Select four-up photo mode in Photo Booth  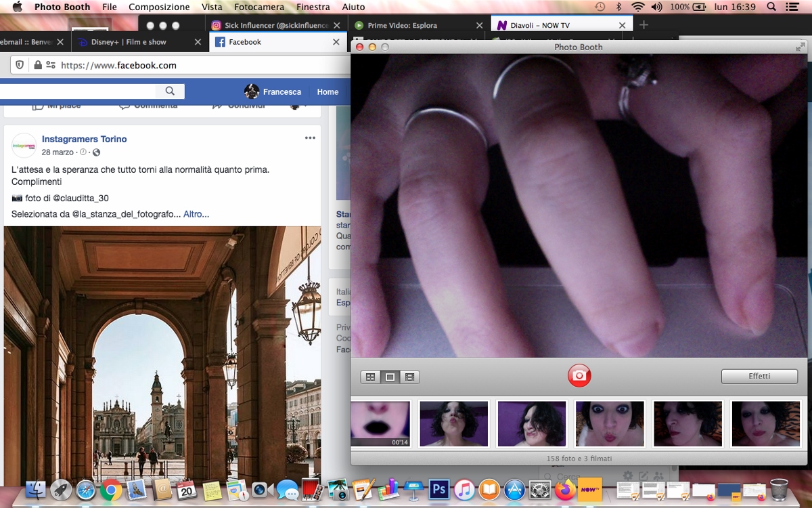click(370, 377)
